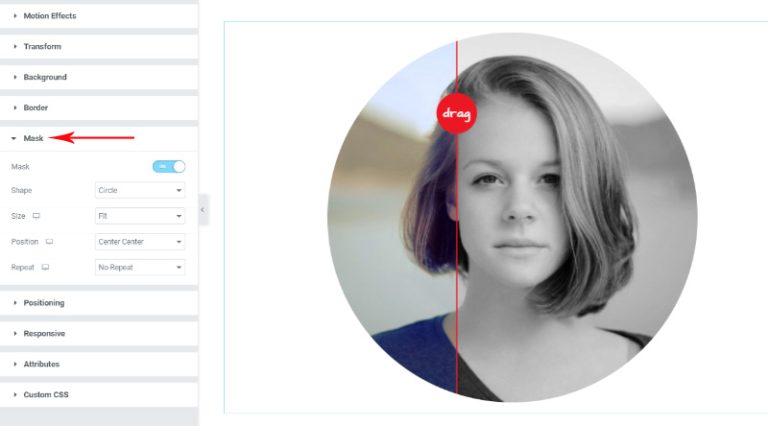Expand the Border section
This screenshot has width=768, height=426.
[x=99, y=108]
